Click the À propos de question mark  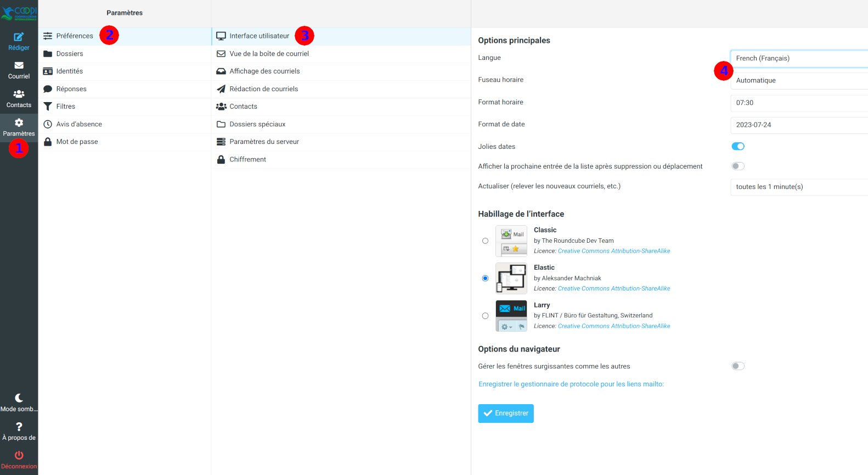tap(19, 427)
